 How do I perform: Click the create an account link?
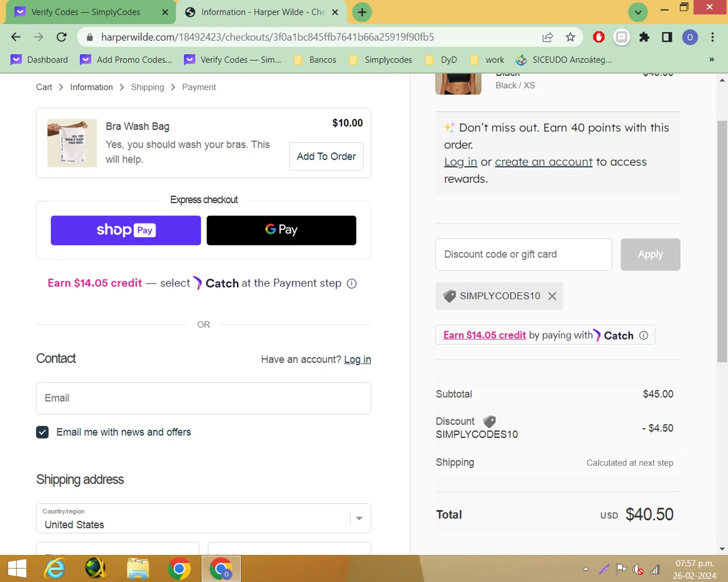click(x=544, y=162)
